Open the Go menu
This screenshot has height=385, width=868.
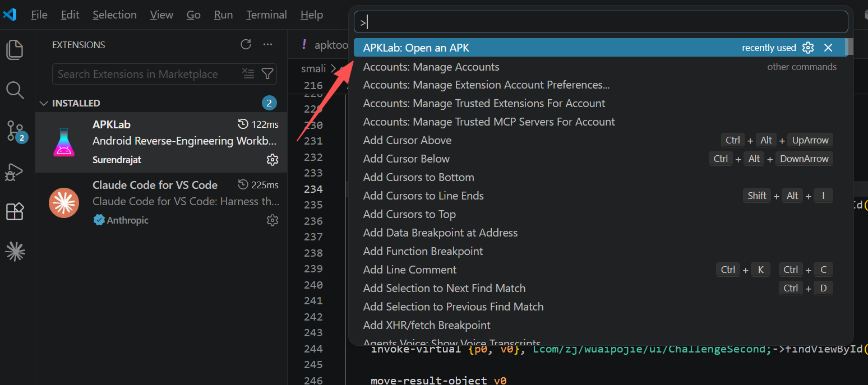193,15
